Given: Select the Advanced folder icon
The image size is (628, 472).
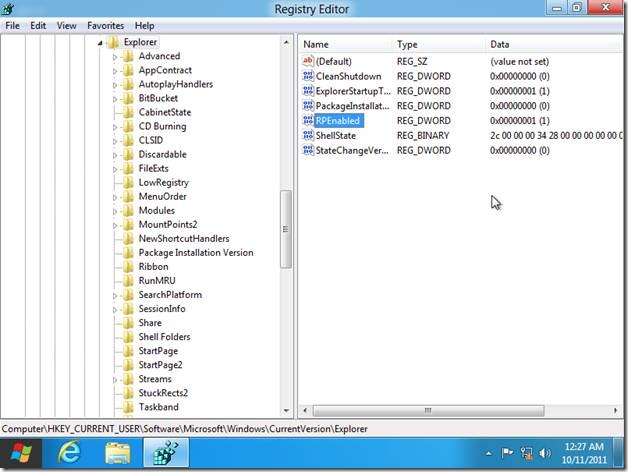Looking at the screenshot, I should pyautogui.click(x=128, y=56).
